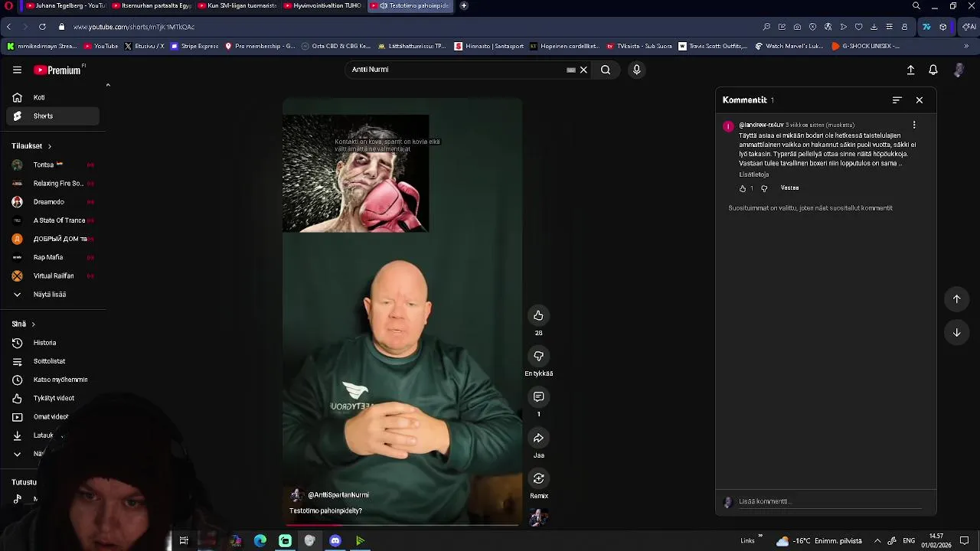Open a new browser tab
The image size is (980, 551).
[x=463, y=5]
